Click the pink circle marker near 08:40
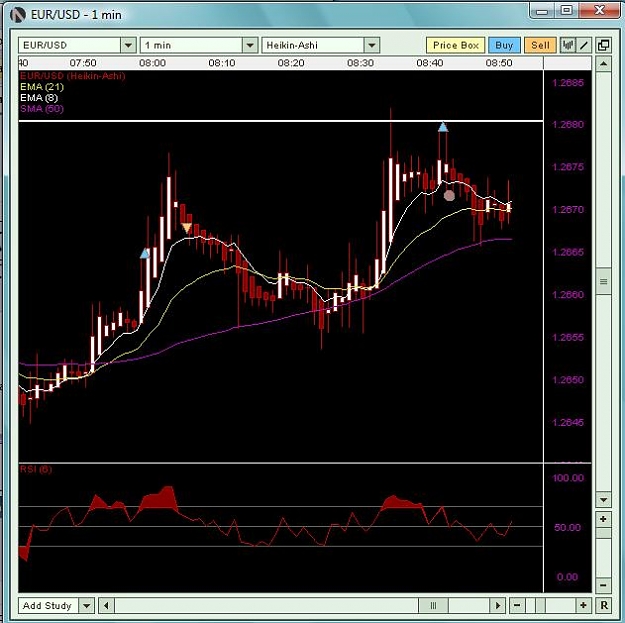This screenshot has width=625, height=623. tap(449, 196)
